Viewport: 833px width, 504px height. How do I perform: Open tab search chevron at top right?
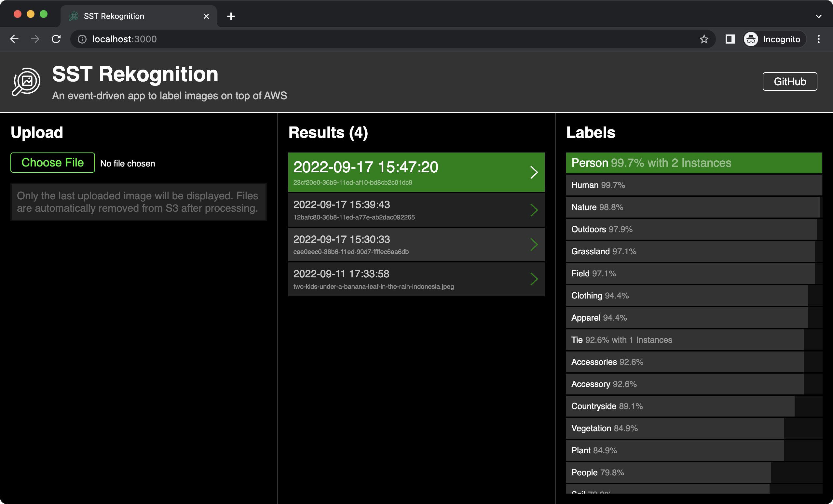pos(818,16)
